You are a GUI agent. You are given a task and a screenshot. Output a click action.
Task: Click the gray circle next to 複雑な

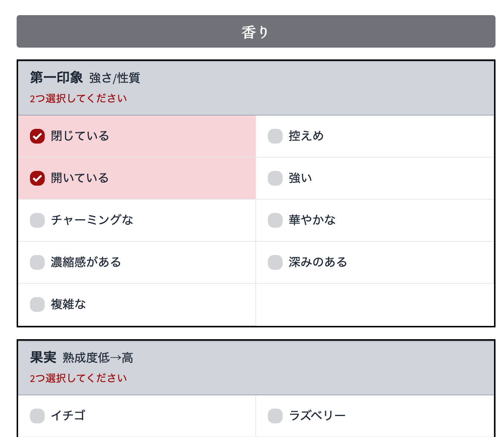tap(37, 304)
